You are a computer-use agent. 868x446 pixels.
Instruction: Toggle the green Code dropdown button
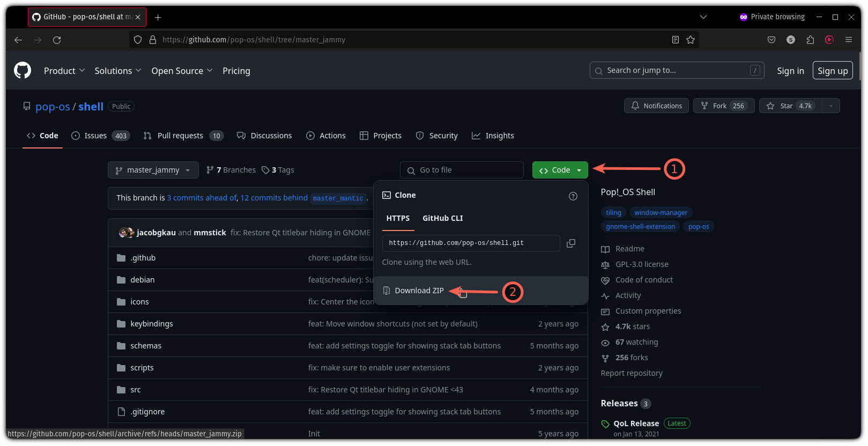(560, 170)
